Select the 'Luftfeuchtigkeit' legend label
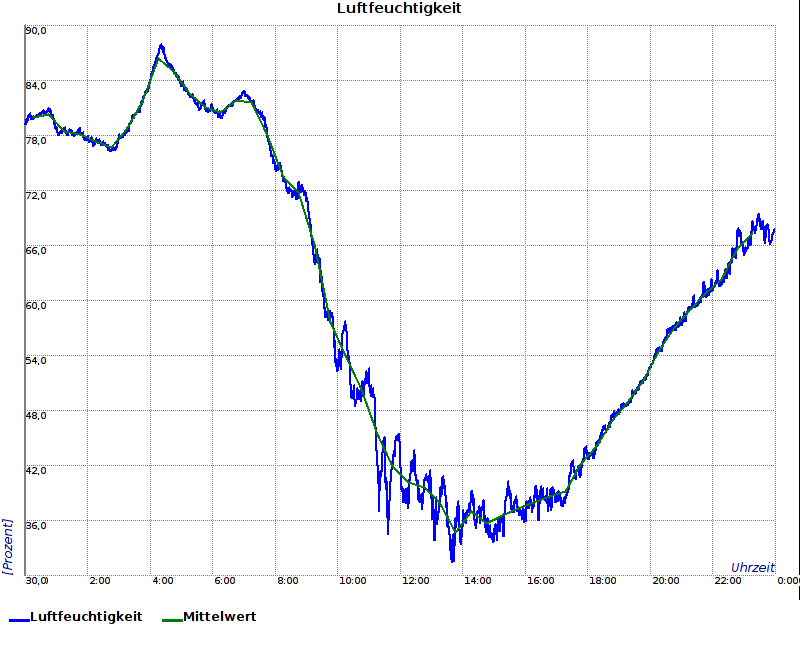The image size is (800, 650). 86,616
